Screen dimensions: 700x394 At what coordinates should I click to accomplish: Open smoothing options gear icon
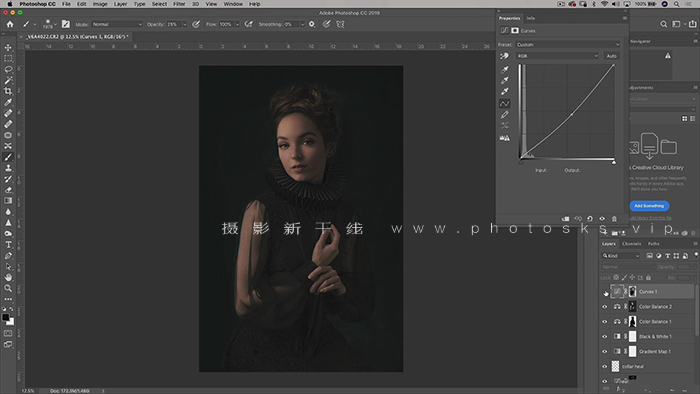pos(312,24)
